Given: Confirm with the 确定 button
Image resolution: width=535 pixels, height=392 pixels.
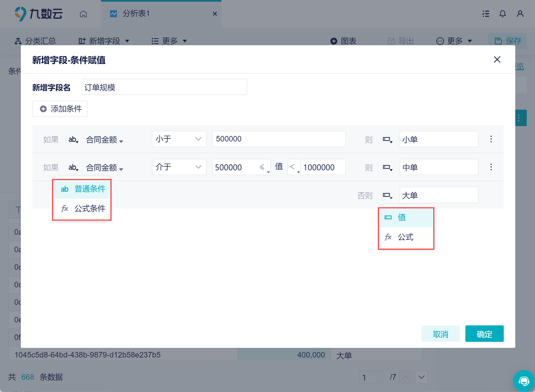Looking at the screenshot, I should [484, 334].
